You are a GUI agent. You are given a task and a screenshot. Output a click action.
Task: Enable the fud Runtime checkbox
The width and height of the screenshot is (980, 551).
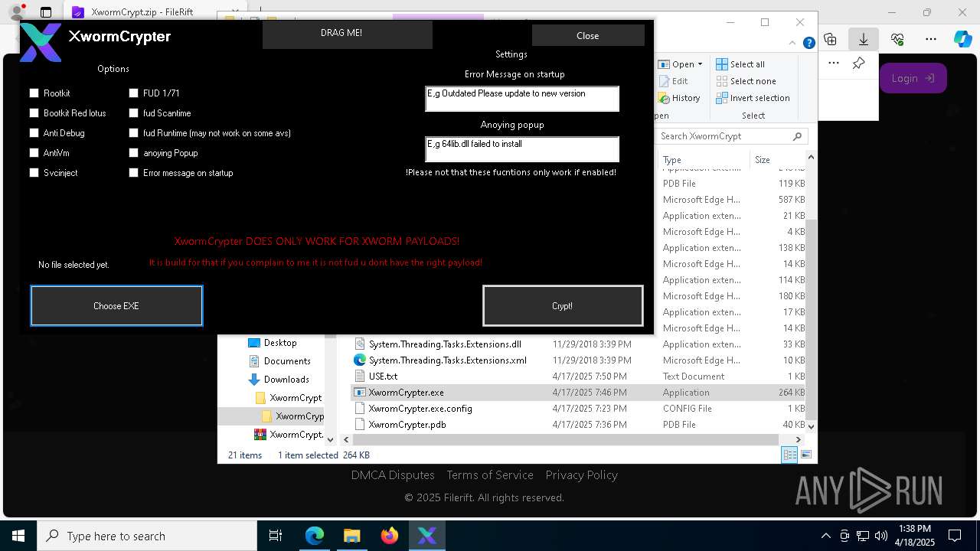coord(133,133)
